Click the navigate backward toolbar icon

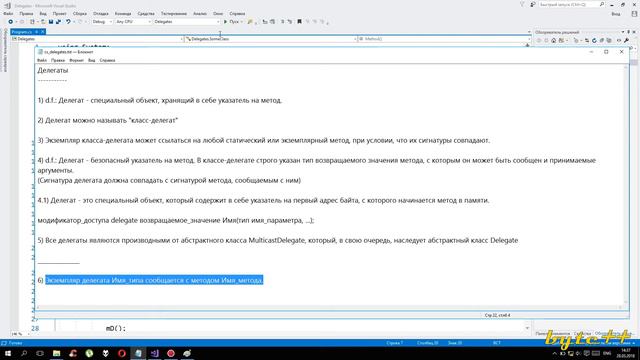(11, 22)
